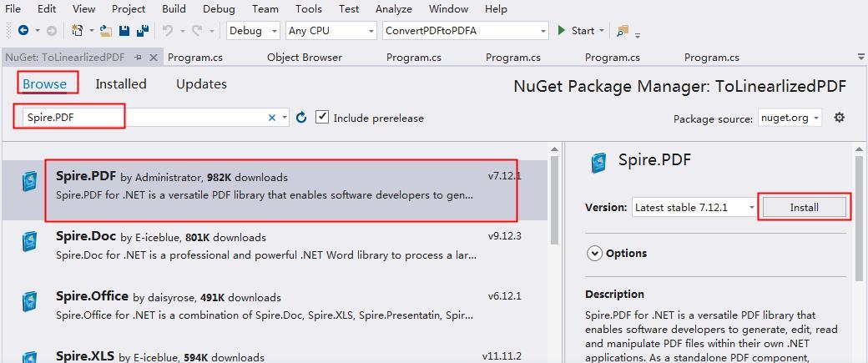
Task: Expand the Options section
Action: point(594,254)
